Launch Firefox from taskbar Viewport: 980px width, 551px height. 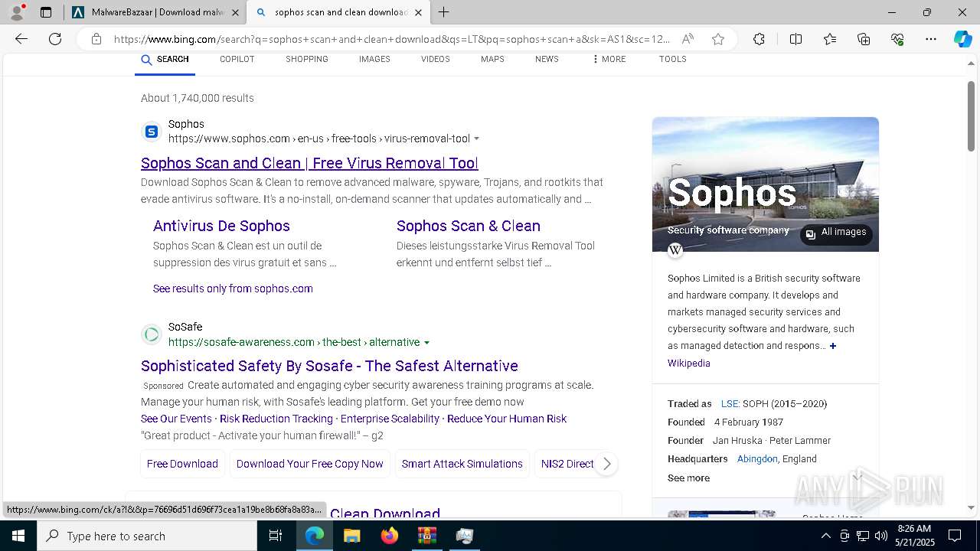pos(389,536)
